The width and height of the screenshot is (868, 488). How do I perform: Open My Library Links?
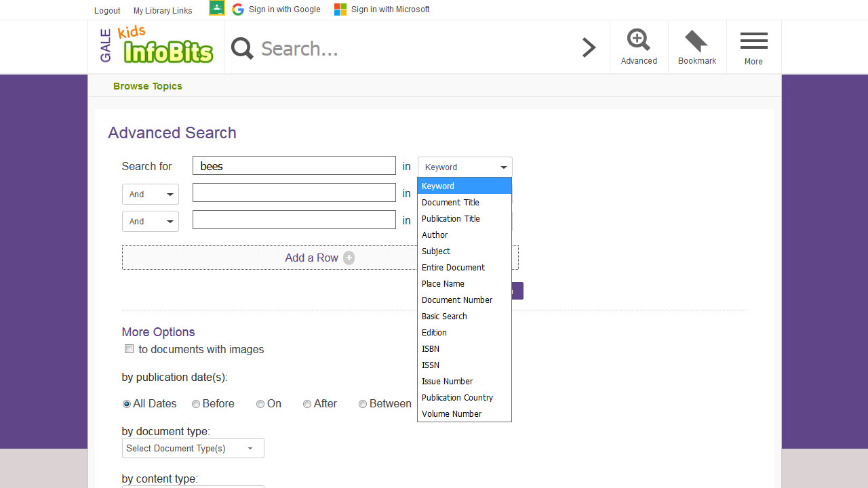[x=163, y=10]
